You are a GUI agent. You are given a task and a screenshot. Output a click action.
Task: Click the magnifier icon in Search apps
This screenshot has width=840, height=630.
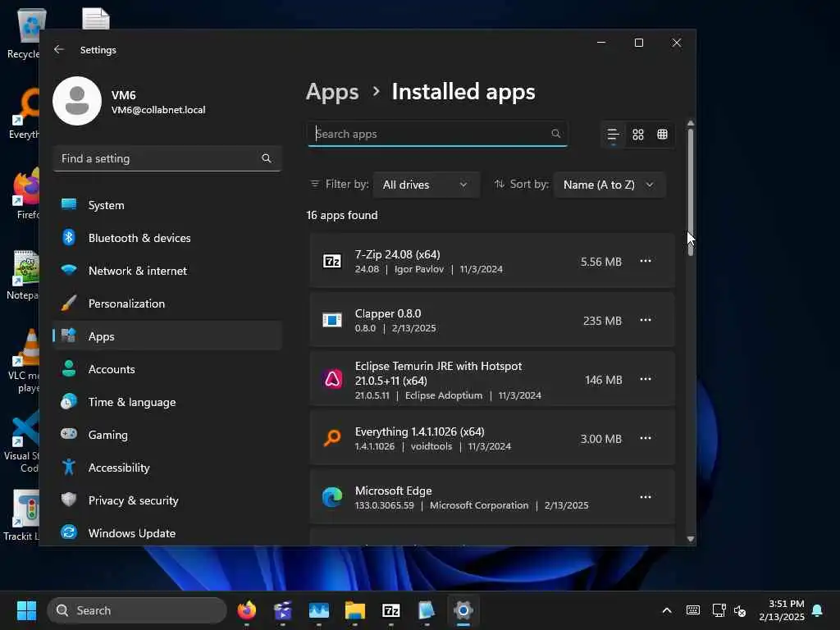click(555, 134)
